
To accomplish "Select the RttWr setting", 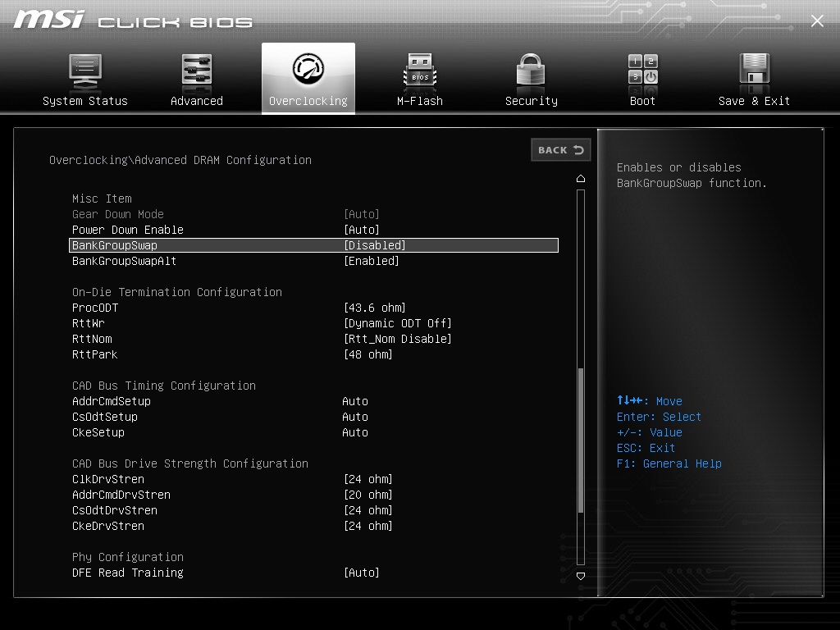I will [x=89, y=323].
